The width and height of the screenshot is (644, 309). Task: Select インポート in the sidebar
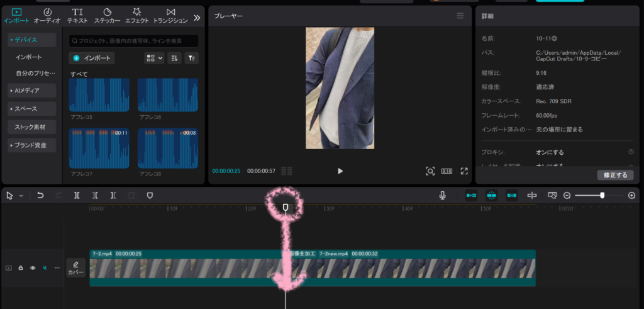pyautogui.click(x=29, y=57)
